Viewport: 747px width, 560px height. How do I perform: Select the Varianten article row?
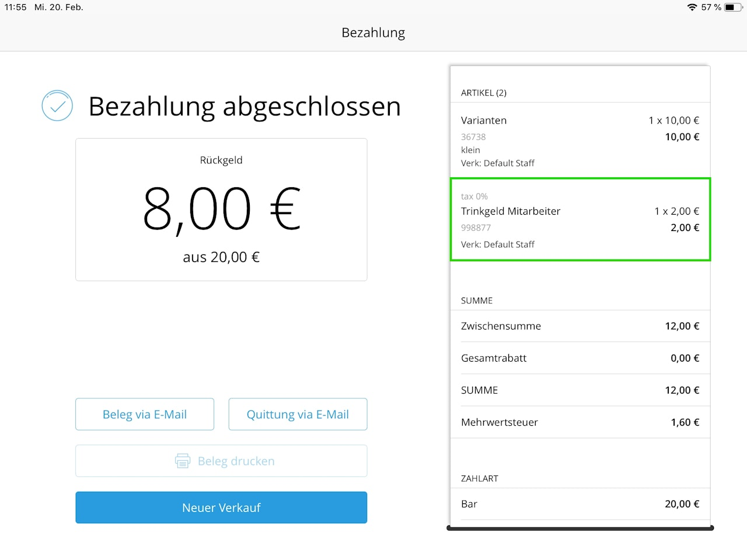580,141
